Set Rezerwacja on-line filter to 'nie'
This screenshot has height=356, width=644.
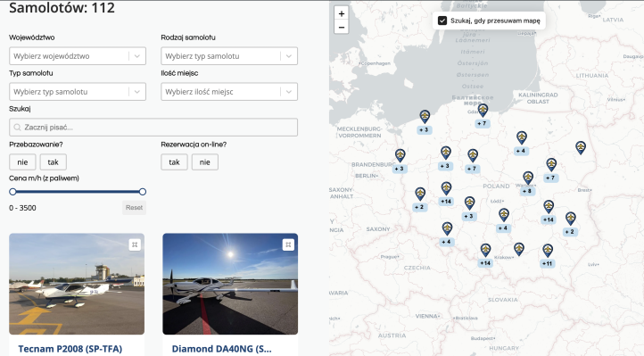click(x=205, y=162)
